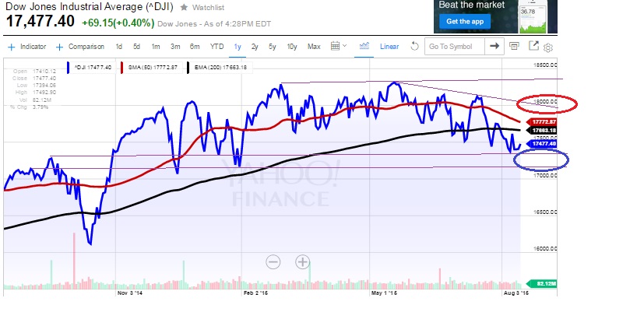This screenshot has width=644, height=312.
Task: Zoom out with the minus circle
Action: coord(273,261)
